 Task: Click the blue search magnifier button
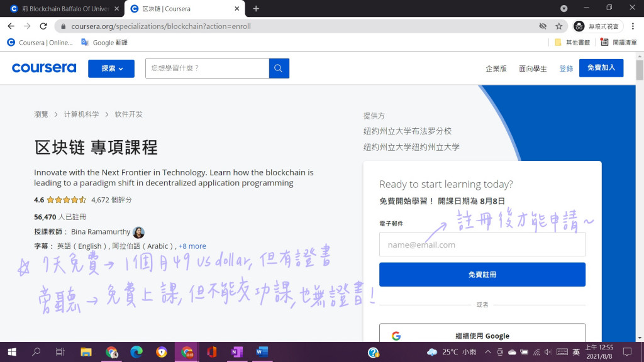(x=279, y=69)
